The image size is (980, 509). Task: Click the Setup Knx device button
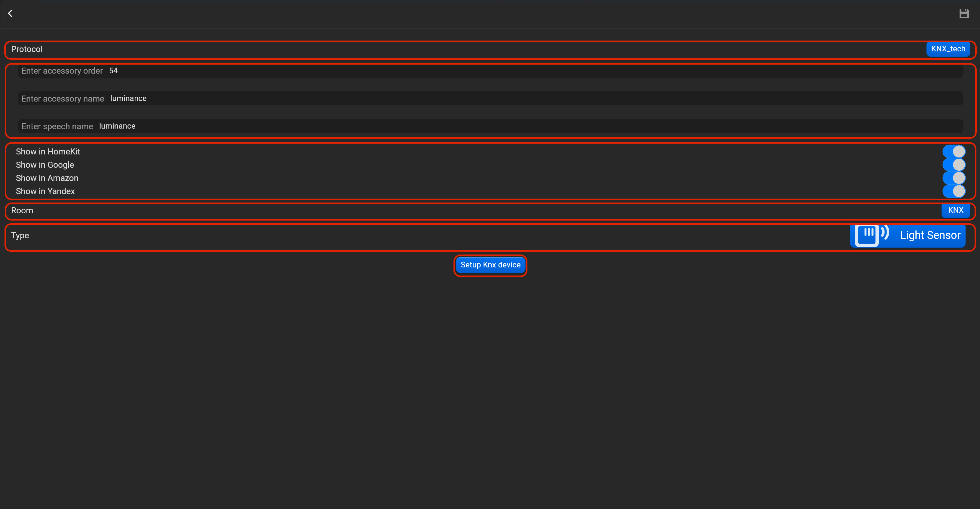[490, 265]
